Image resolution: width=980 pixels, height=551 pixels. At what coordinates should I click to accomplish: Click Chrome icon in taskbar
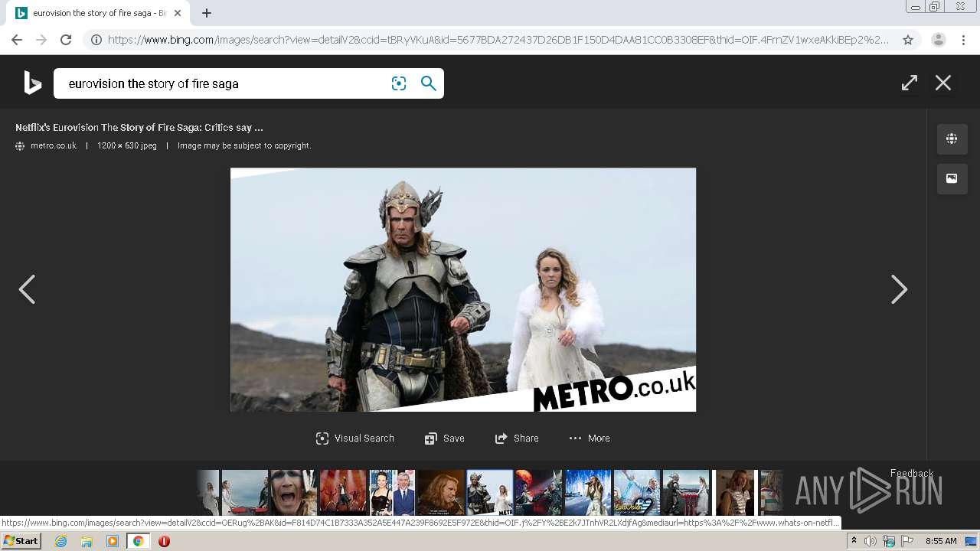138,541
